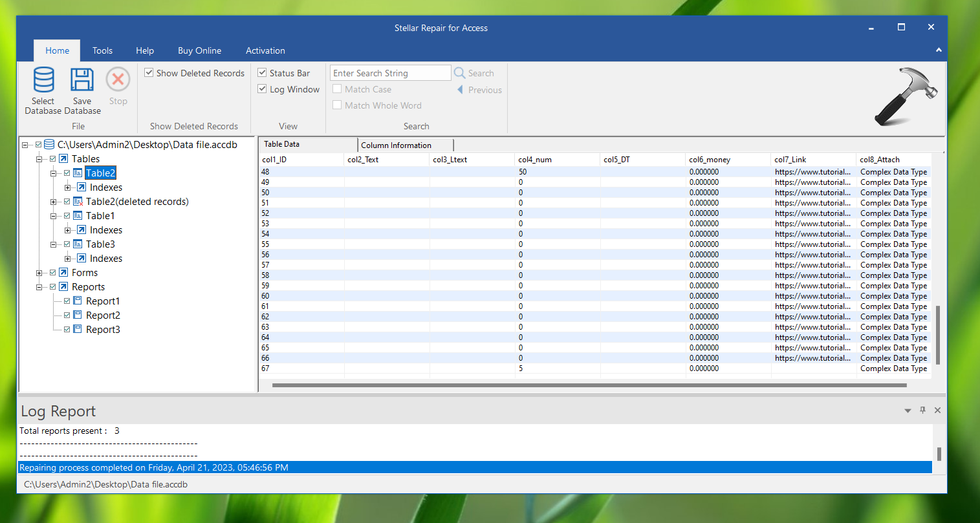The height and width of the screenshot is (523, 980).
Task: Click the Save Database floppy icon
Action: pyautogui.click(x=82, y=80)
